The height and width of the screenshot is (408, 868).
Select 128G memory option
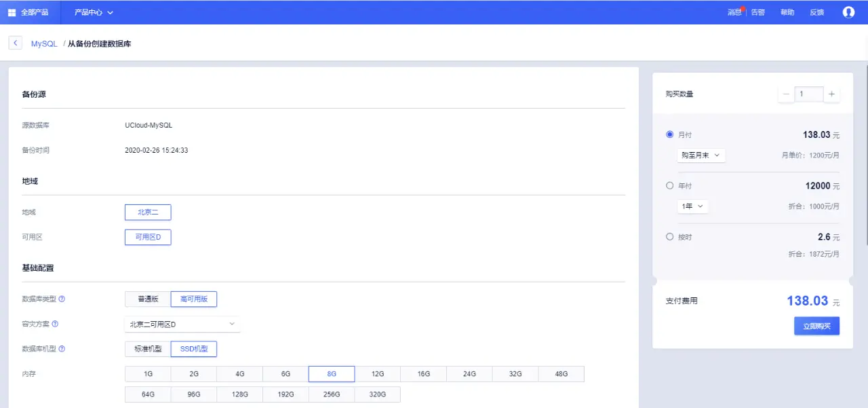click(x=240, y=394)
